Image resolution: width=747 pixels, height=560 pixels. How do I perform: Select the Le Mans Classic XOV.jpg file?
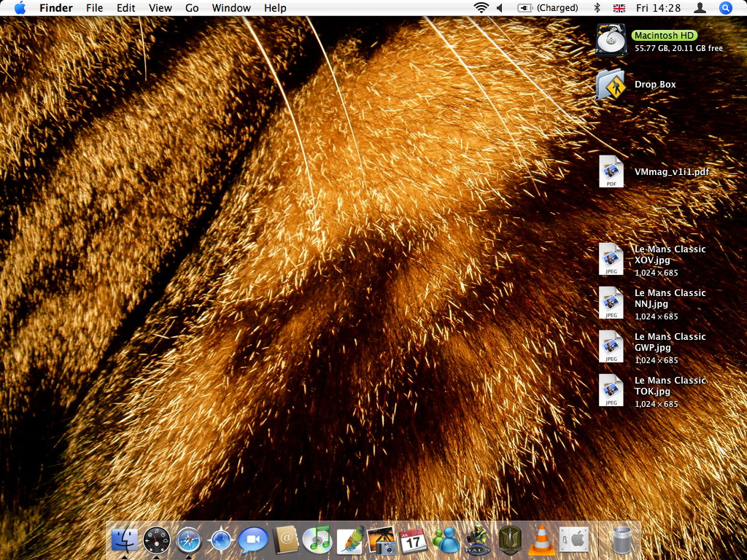pos(611,259)
